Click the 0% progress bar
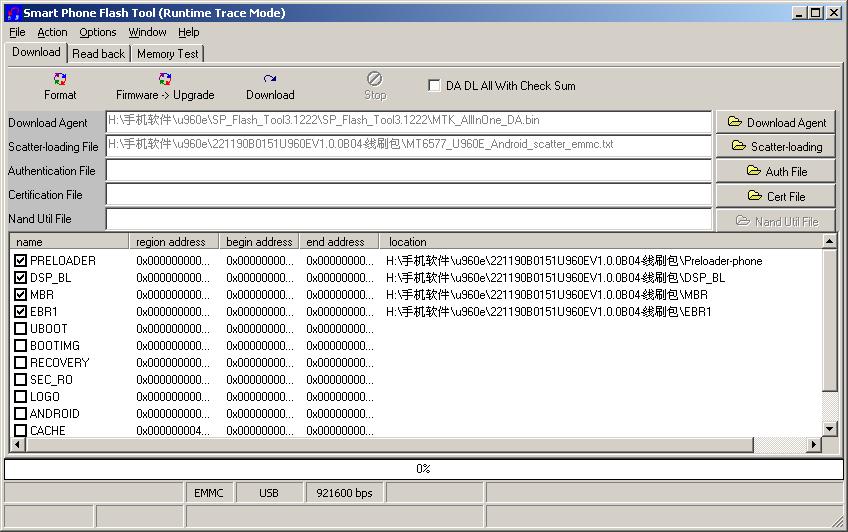The width and height of the screenshot is (848, 532). click(x=423, y=469)
